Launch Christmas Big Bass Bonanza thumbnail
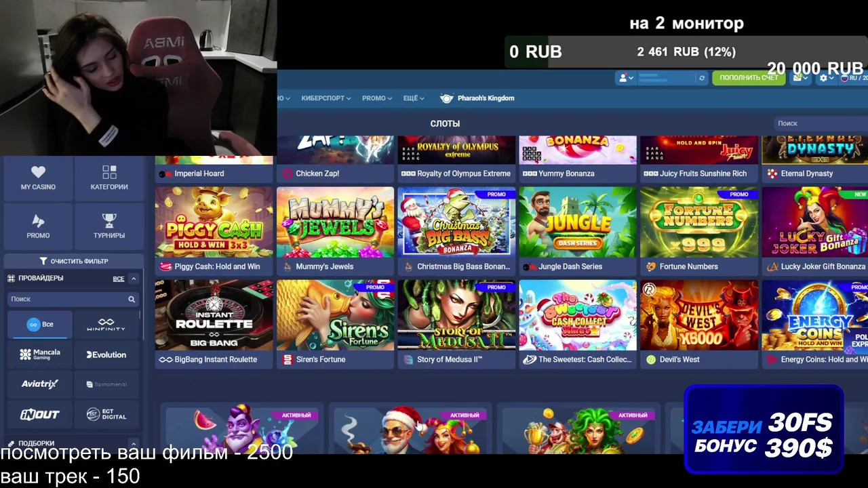Viewport: 868px width, 488px height. click(x=456, y=222)
